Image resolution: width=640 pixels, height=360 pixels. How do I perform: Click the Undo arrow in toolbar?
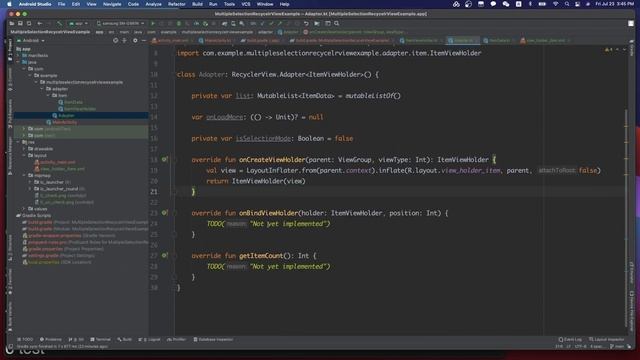pyautogui.click(x=306, y=24)
